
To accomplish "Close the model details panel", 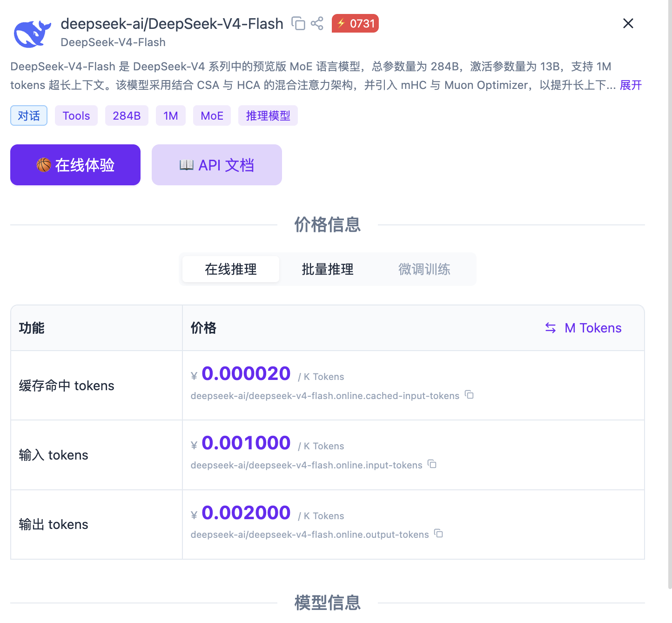I will 628,23.
